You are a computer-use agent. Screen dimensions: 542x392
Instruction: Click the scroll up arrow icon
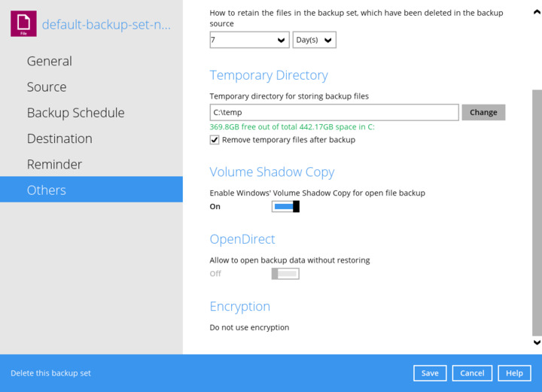point(536,12)
